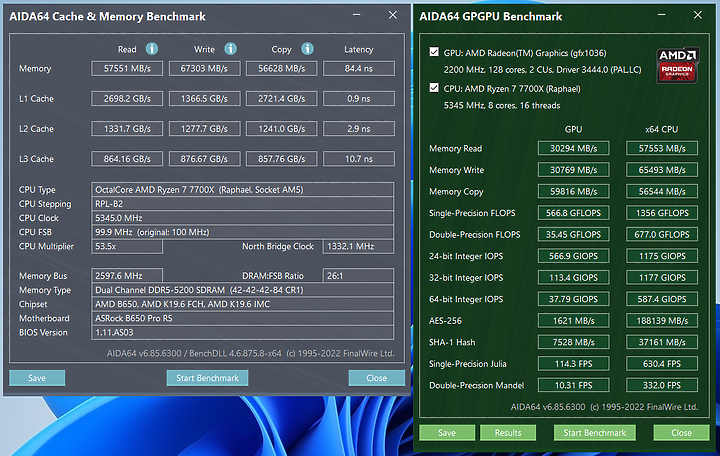This screenshot has width=720, height=456.
Task: Close the Cache & Memory Benchmark dialog button
Action: 377,378
